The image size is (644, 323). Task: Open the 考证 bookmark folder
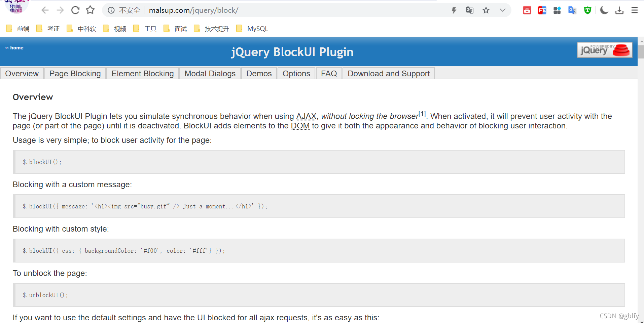[x=48, y=29]
